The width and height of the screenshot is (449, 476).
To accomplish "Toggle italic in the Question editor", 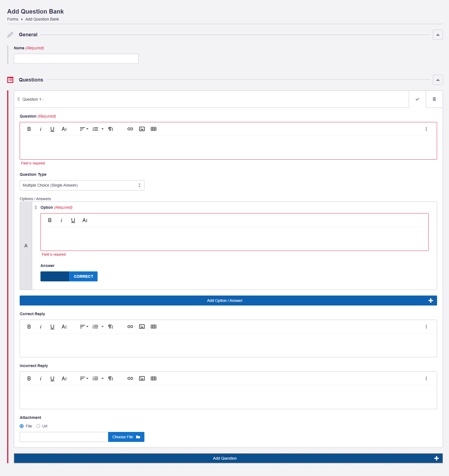I will [x=41, y=129].
